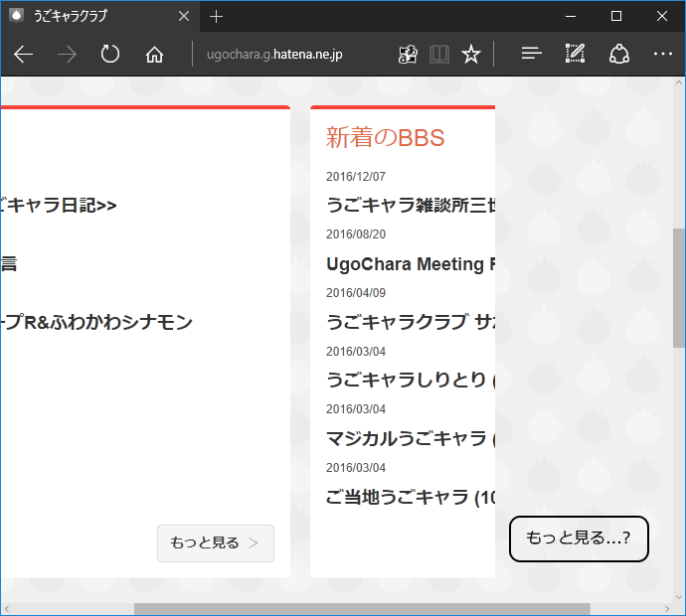Viewport: 686px width, 616px height.
Task: Click the もっと見る button in diary panel
Action: pyautogui.click(x=216, y=543)
